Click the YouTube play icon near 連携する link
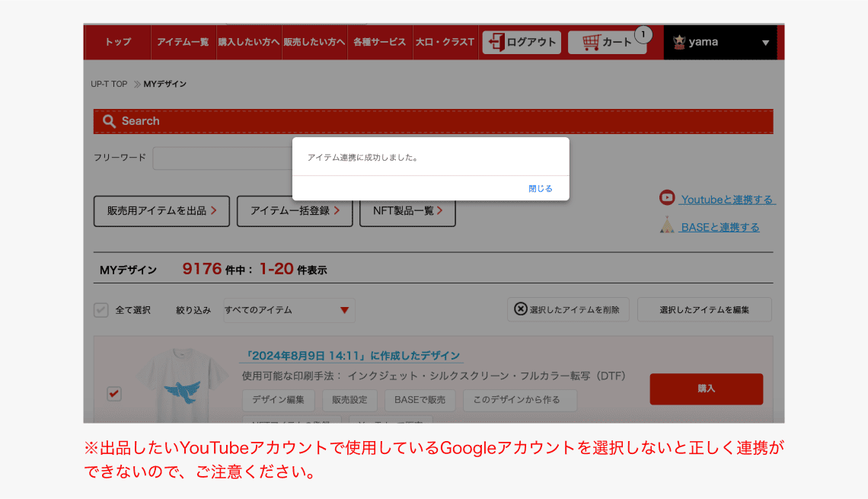The height and width of the screenshot is (499, 868). 666,197
